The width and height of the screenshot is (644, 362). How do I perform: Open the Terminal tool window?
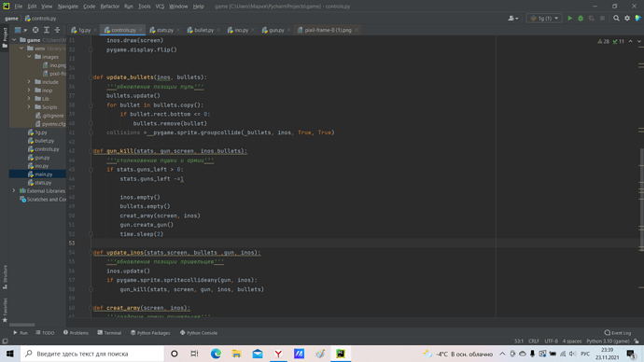(x=109, y=333)
